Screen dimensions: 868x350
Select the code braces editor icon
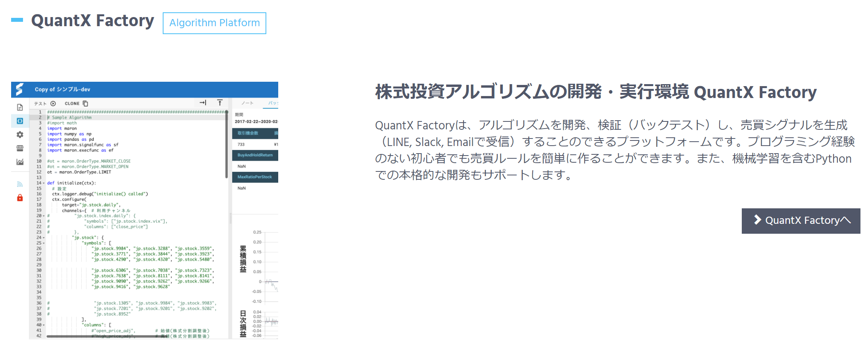[x=20, y=121]
